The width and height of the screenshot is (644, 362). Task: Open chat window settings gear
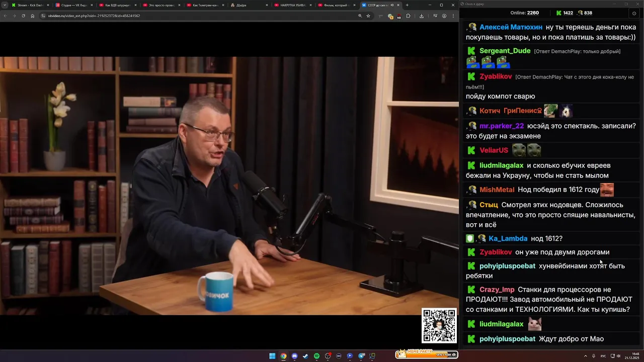634,13
